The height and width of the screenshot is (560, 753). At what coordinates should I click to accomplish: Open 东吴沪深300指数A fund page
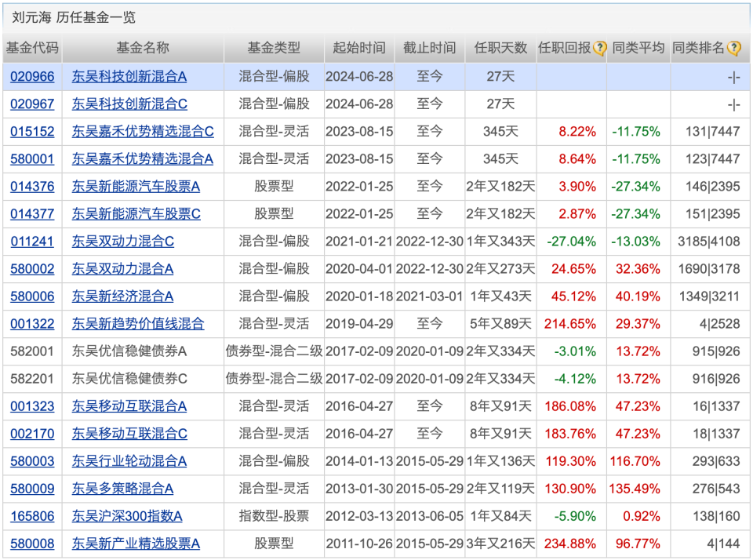coord(127,516)
